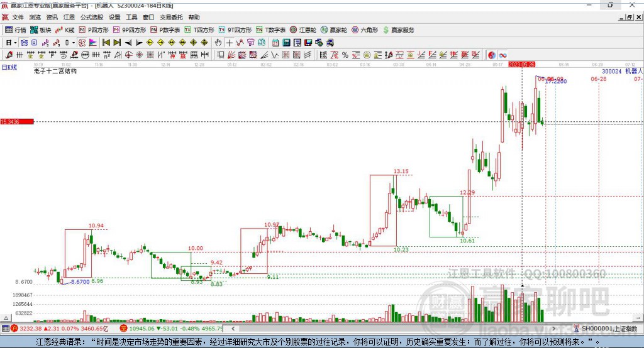Open the calculator icon
This screenshot has height=348, width=644.
click(287, 43)
